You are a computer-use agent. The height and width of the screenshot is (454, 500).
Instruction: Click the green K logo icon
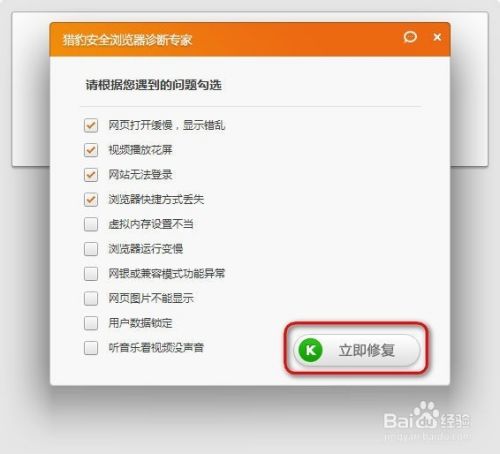pos(310,350)
